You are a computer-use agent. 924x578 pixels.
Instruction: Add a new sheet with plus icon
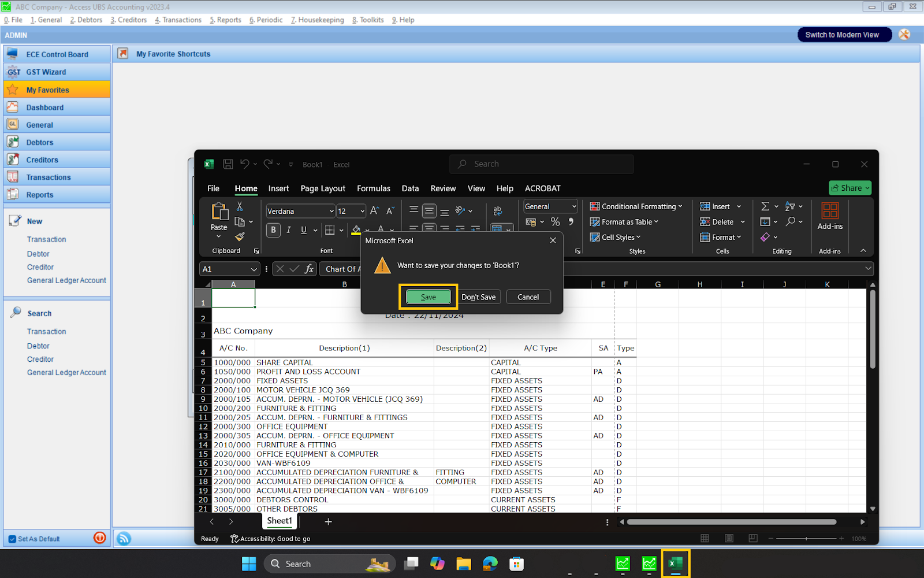click(x=328, y=521)
